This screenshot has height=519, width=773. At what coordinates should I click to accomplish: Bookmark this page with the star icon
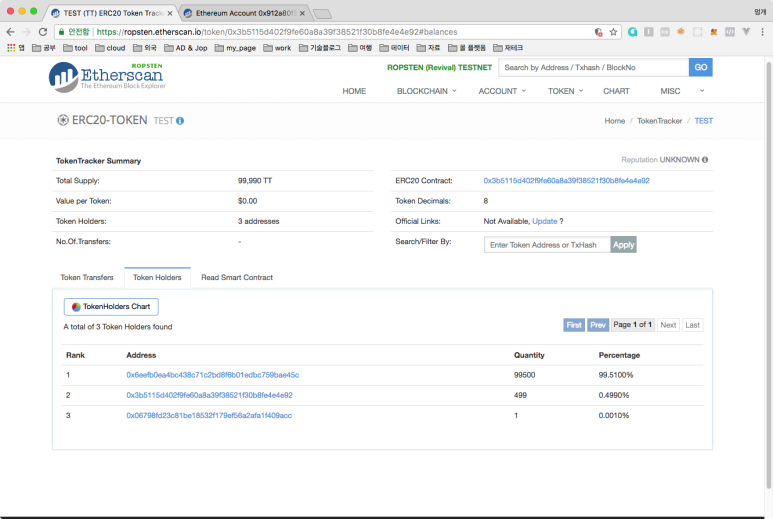613,32
